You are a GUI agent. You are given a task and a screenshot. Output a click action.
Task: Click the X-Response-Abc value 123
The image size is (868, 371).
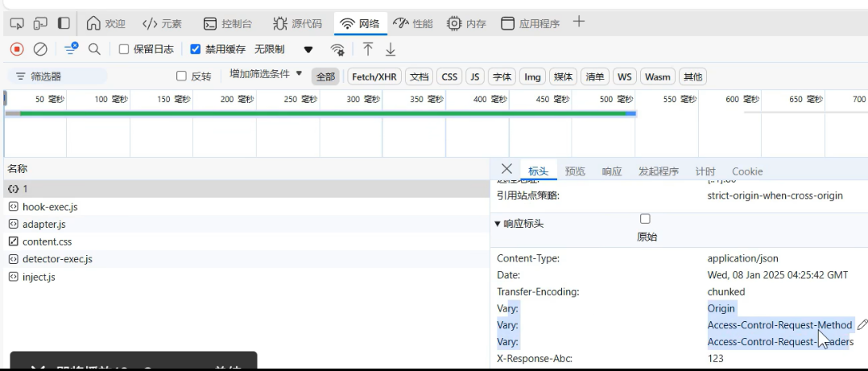[x=715, y=358]
